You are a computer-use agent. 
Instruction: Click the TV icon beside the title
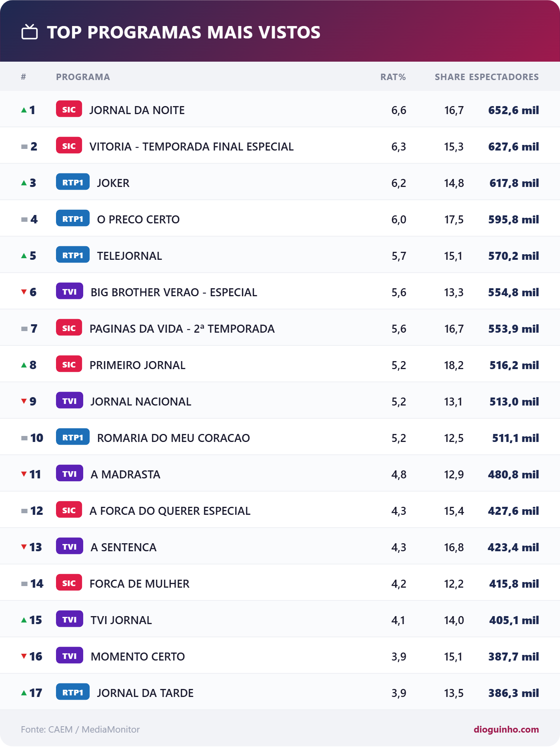[30, 32]
